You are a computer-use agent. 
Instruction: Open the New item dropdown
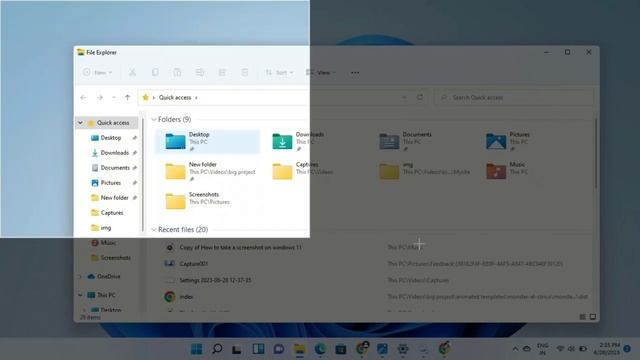click(97, 73)
